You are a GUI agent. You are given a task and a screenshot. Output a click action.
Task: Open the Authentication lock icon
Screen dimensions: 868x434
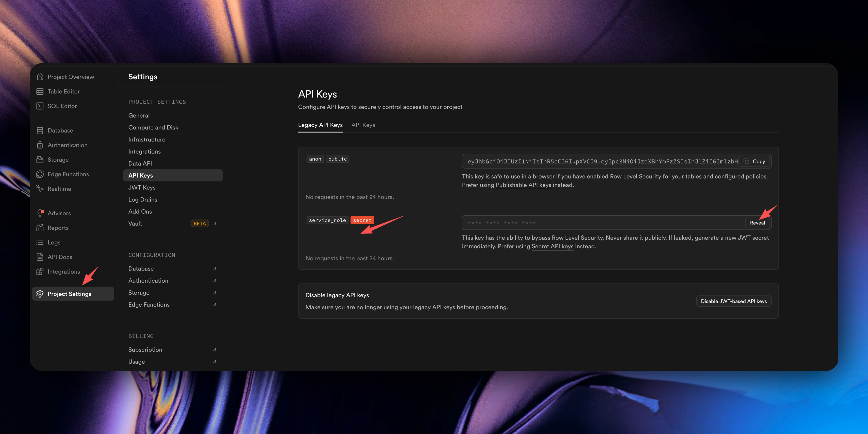40,145
